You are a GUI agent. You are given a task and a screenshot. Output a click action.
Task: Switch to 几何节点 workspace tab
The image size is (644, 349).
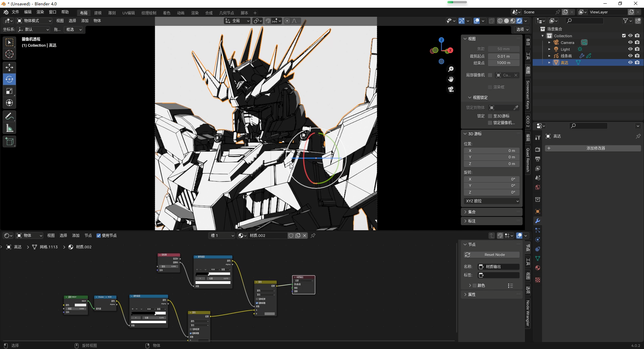[x=227, y=13]
